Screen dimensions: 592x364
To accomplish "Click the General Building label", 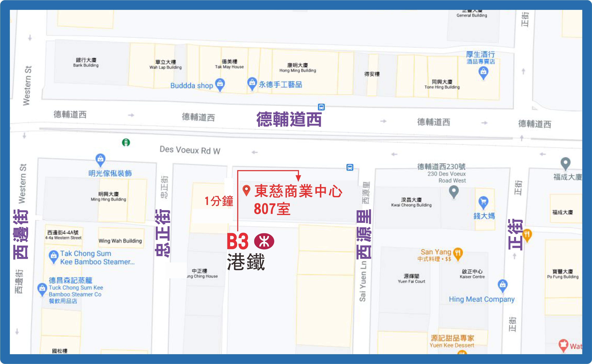I will point(472,15).
